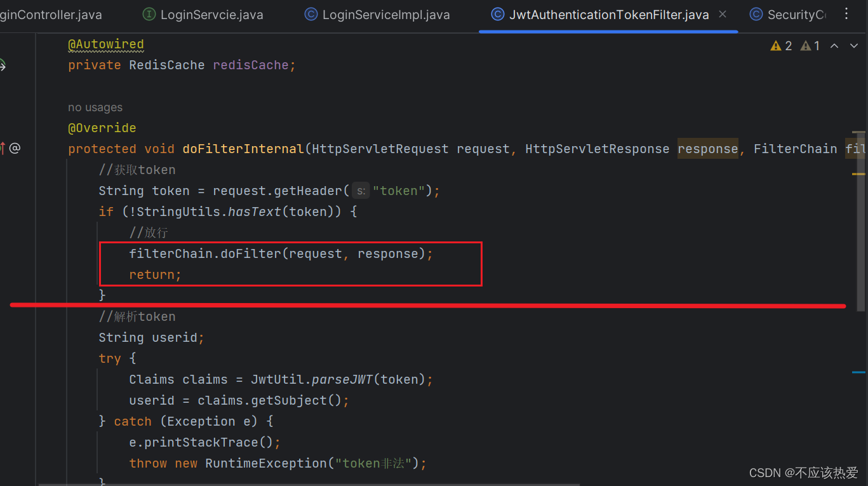This screenshot has height=486, width=868.
Task: Click the "no usages" inlay hint
Action: [95, 107]
